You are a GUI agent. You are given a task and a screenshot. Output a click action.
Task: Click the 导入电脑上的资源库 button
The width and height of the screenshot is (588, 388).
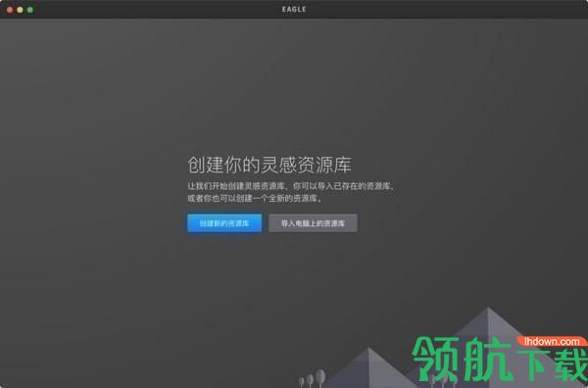[313, 223]
